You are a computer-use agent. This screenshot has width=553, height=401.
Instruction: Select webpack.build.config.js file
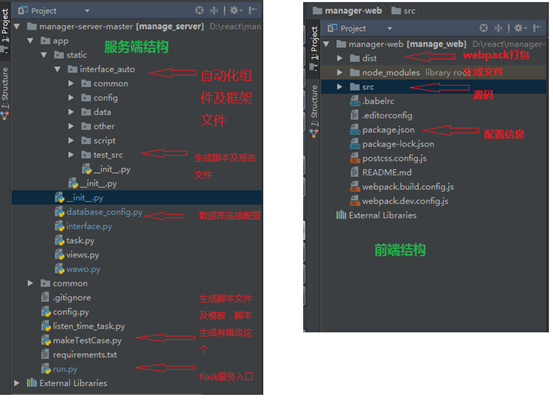pyautogui.click(x=402, y=187)
